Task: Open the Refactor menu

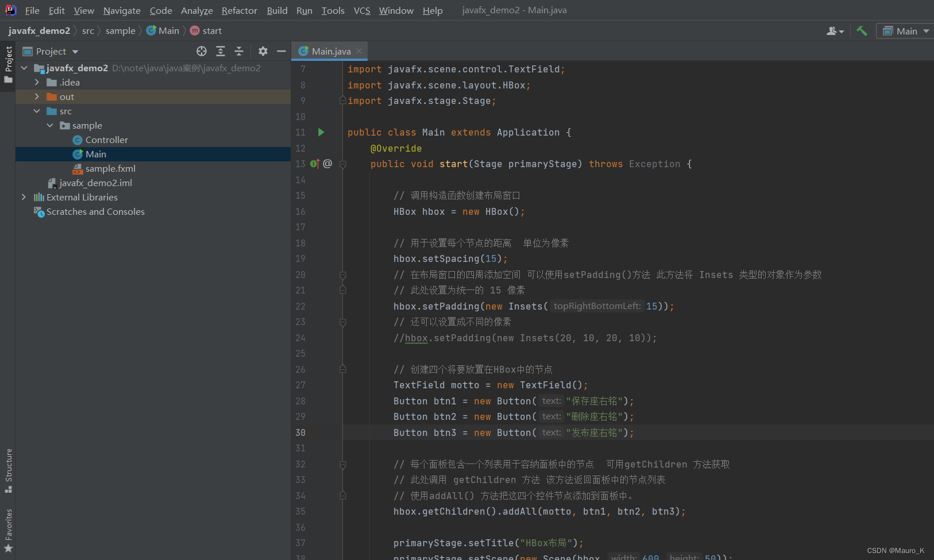Action: click(x=240, y=10)
